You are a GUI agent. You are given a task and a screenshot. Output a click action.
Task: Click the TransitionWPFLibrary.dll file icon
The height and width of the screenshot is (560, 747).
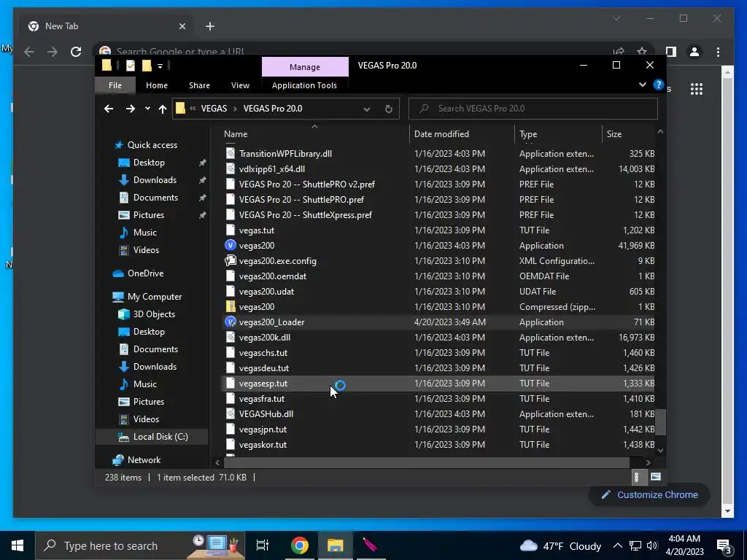(x=230, y=153)
